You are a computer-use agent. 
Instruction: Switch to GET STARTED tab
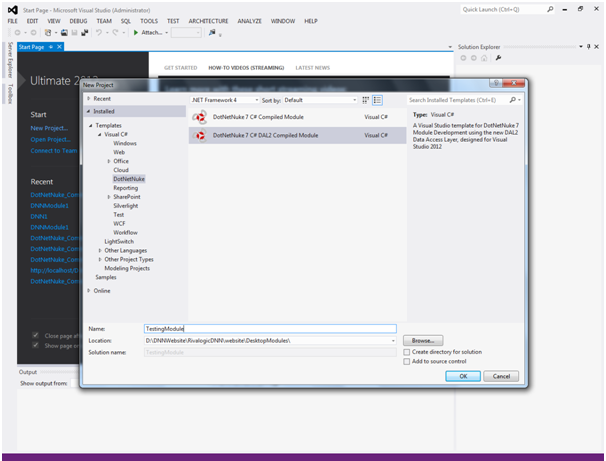pyautogui.click(x=180, y=68)
